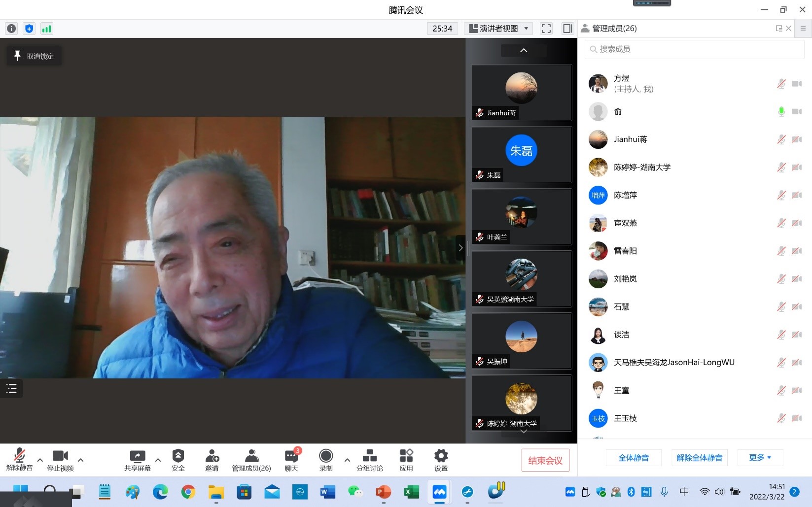Click the meeting info icon
Viewport: 812px width, 507px height.
point(11,29)
